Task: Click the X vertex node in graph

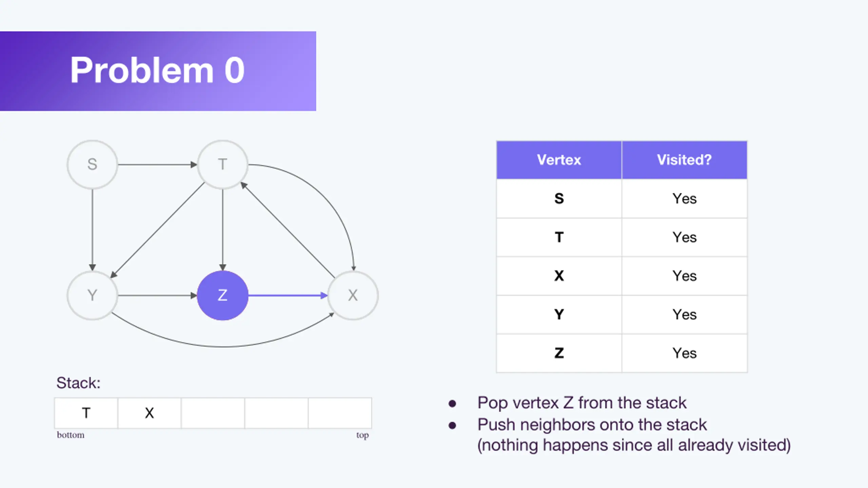Action: [353, 295]
